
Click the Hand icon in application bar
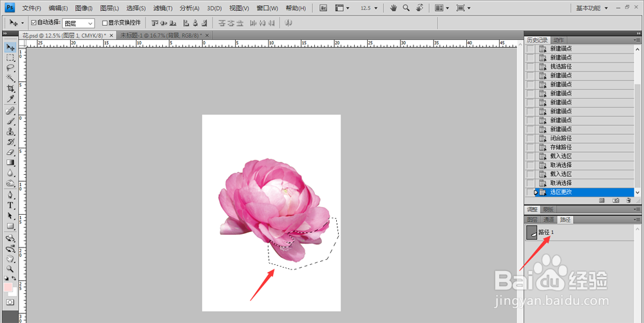pyautogui.click(x=393, y=8)
